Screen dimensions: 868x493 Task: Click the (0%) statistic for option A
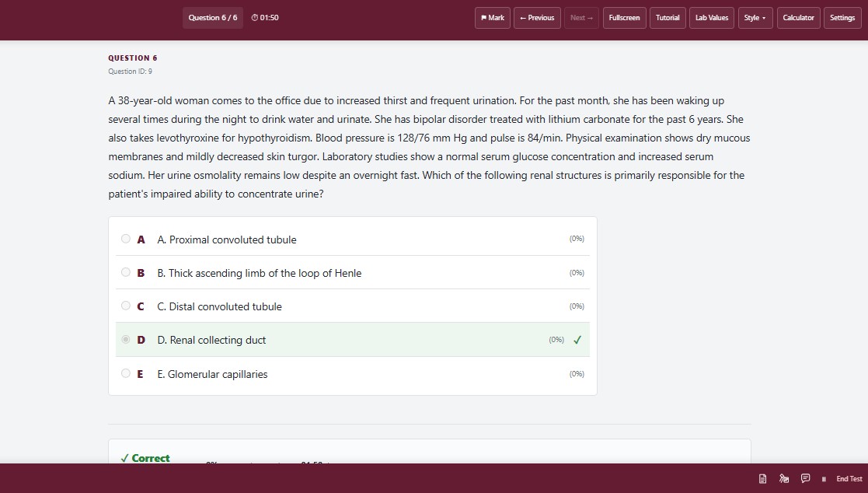pos(577,239)
